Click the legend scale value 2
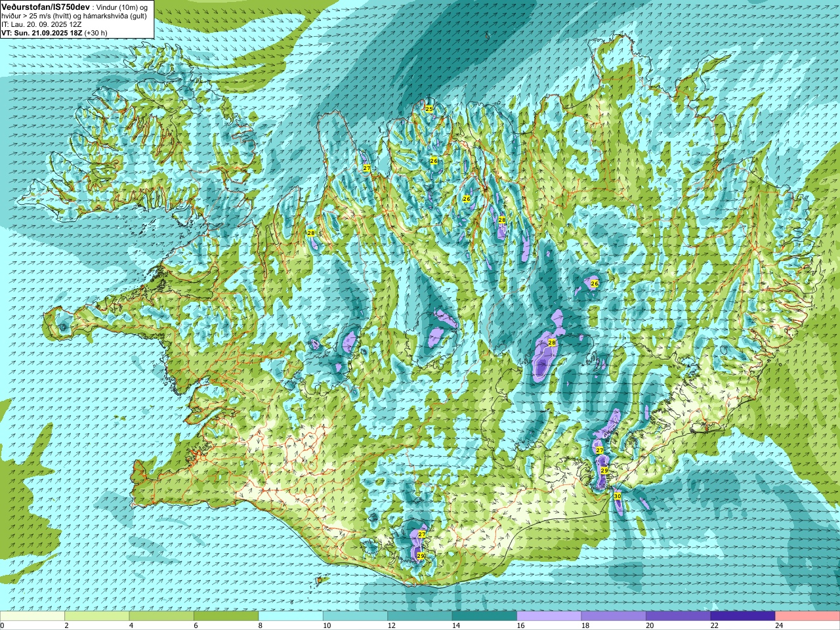 pos(66,625)
